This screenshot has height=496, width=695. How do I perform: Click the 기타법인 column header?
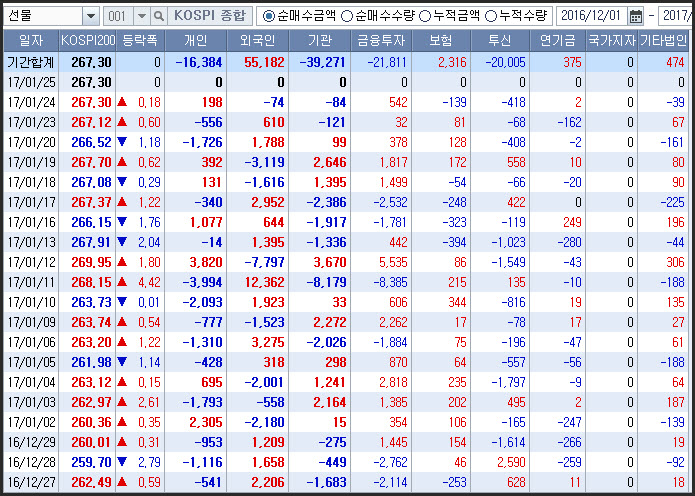664,41
